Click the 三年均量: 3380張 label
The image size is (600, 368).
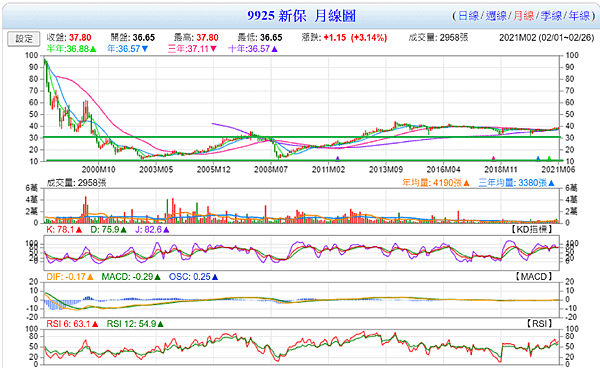[517, 183]
